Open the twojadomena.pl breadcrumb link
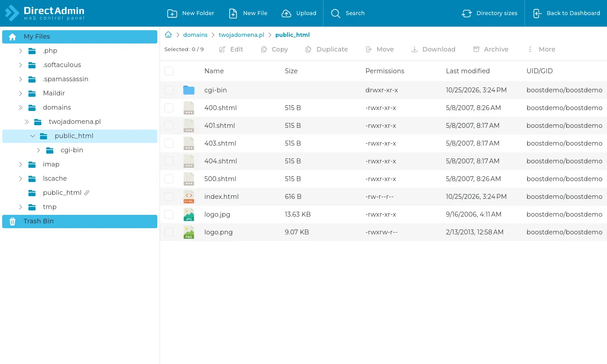The image size is (607, 364). click(x=242, y=35)
